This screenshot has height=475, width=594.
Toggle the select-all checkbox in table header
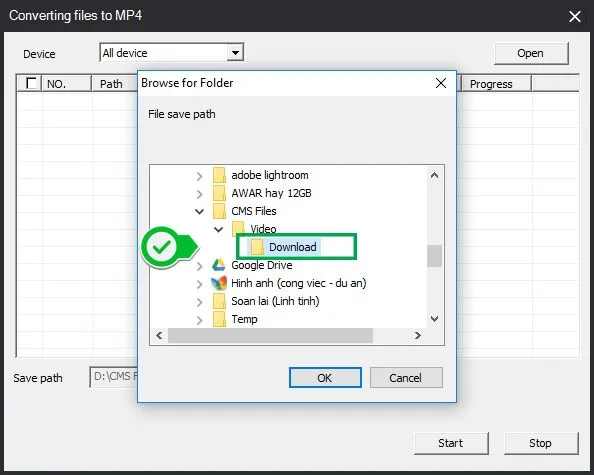tap(31, 83)
